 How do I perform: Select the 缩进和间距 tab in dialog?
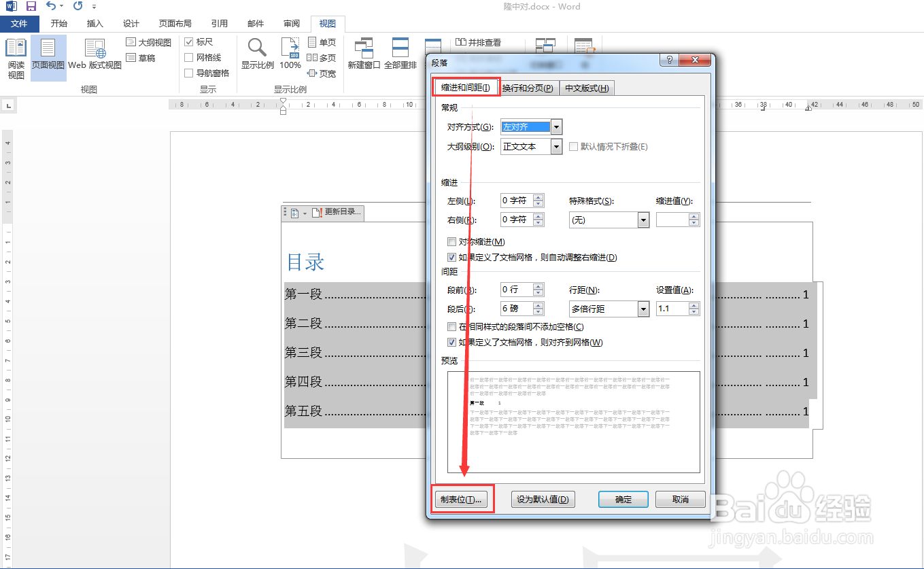(466, 88)
